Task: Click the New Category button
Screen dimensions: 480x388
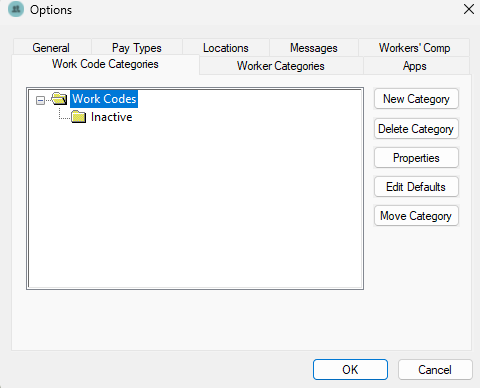Action: 416,99
